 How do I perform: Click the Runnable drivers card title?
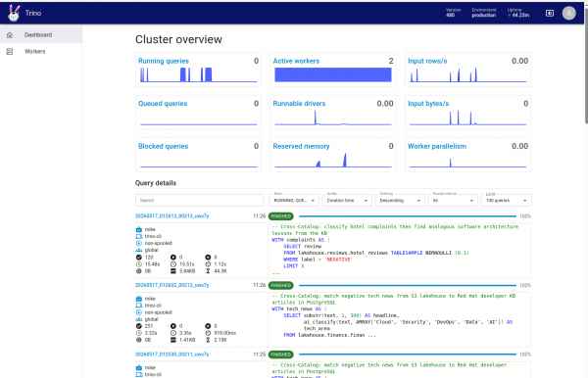click(299, 104)
